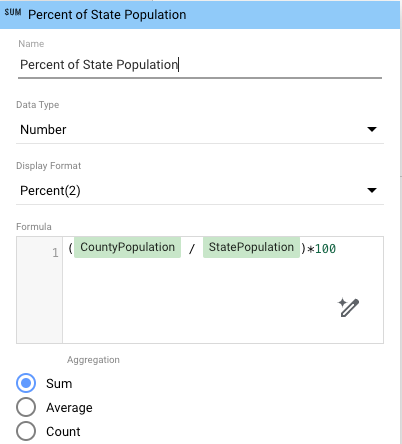The width and height of the screenshot is (402, 444).
Task: Click line number 1 in formula gutter
Action: 55,253
